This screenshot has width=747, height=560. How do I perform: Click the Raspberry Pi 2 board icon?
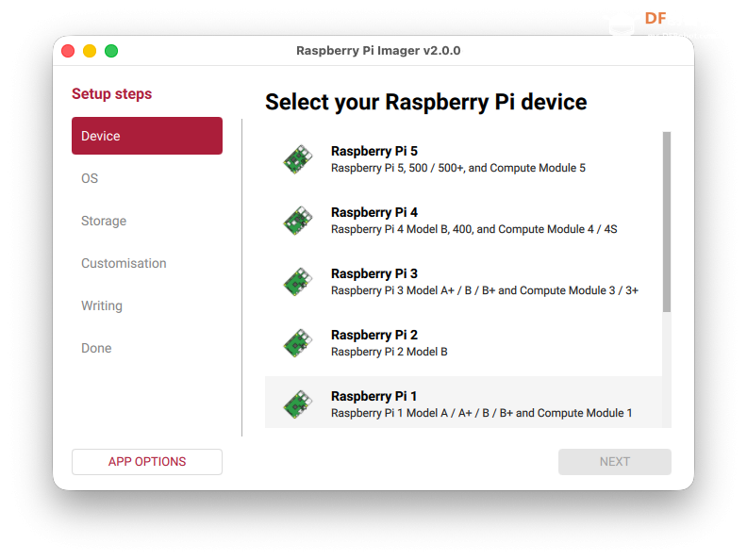tap(298, 343)
